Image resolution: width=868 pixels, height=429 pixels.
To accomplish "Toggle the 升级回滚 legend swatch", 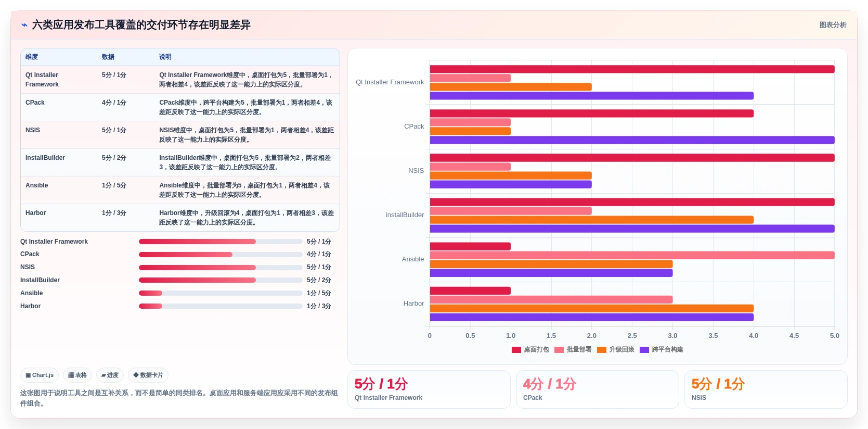I will (602, 350).
